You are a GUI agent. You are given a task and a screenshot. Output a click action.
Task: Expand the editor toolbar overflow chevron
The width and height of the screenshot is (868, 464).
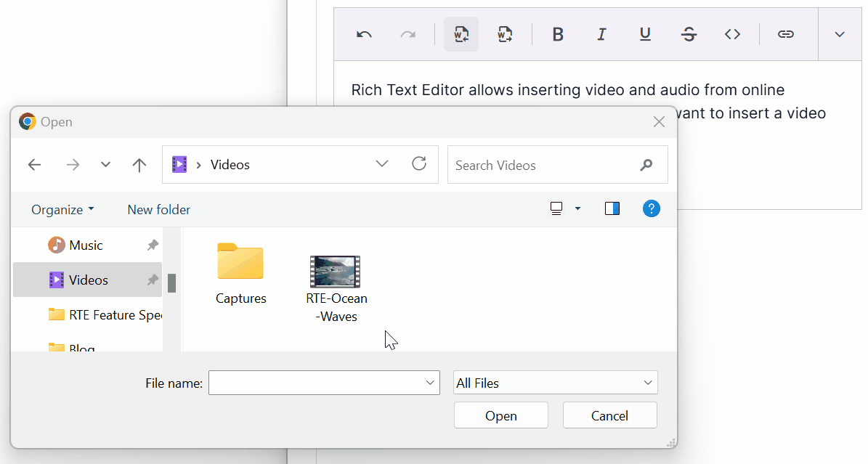pyautogui.click(x=840, y=33)
